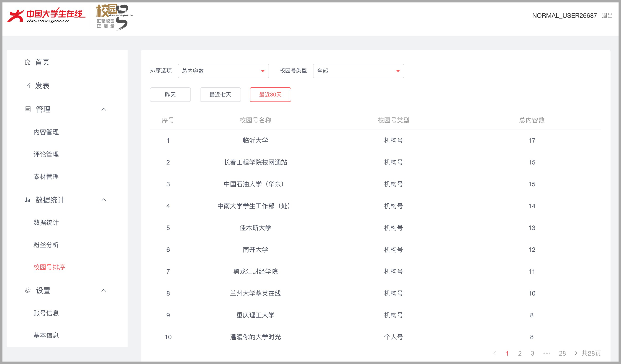Collapse the 设置 menu section chevron
Screen dimensions: 621x364
coord(104,291)
